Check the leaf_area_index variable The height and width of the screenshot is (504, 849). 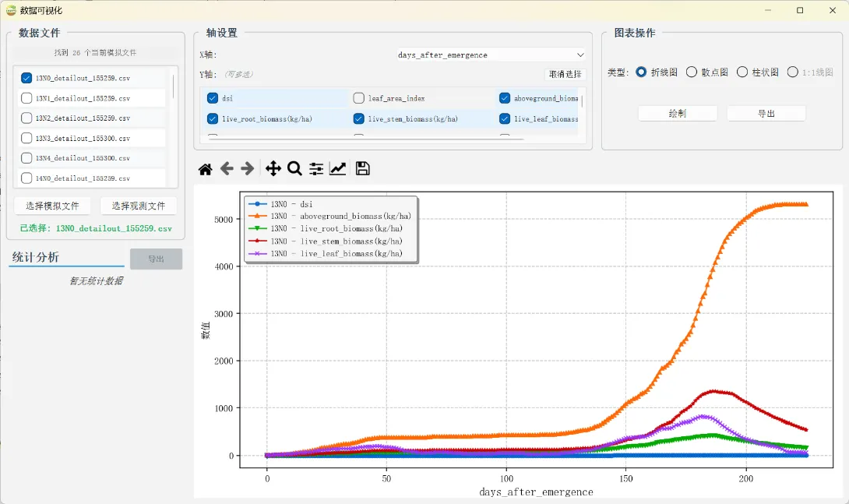[x=359, y=98]
